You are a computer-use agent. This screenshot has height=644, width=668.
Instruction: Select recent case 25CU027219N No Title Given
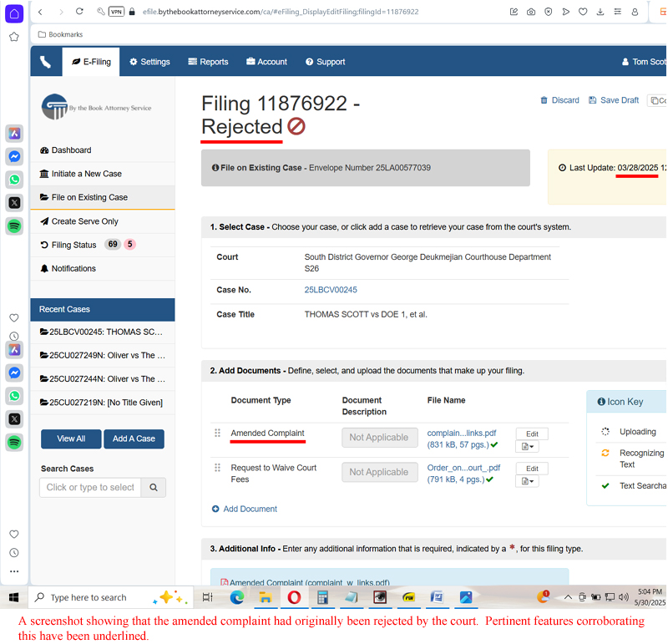point(102,403)
